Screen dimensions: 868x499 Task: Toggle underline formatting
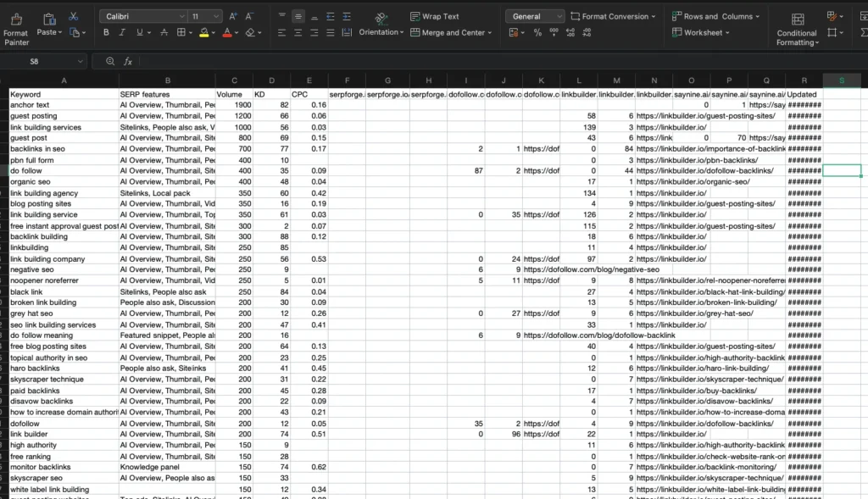(x=139, y=31)
